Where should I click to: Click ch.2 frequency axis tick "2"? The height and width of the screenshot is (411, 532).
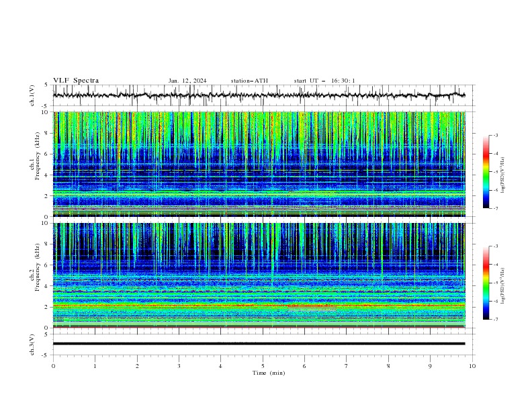(x=47, y=307)
